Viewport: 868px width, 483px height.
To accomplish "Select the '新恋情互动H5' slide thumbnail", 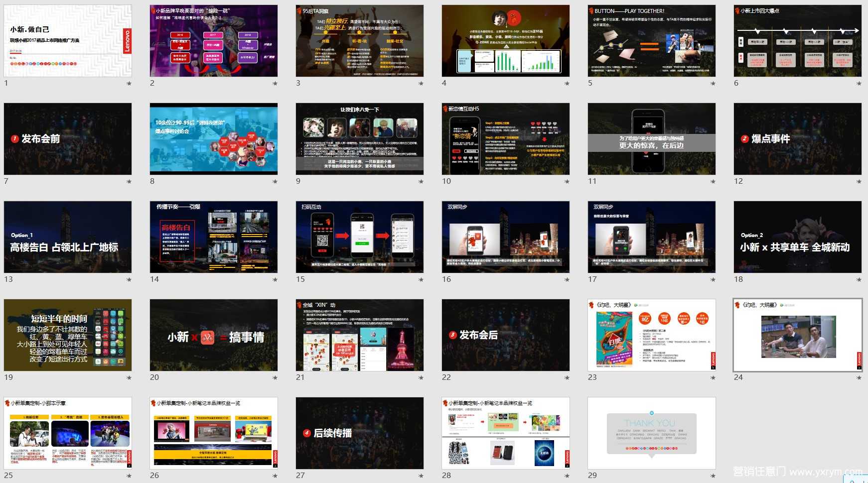I will (x=506, y=139).
